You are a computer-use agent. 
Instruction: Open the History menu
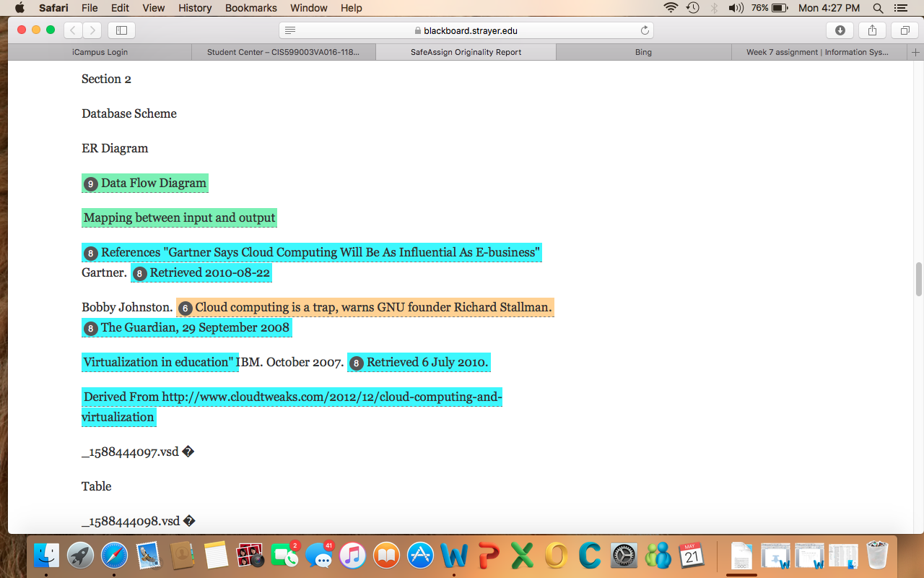click(195, 8)
